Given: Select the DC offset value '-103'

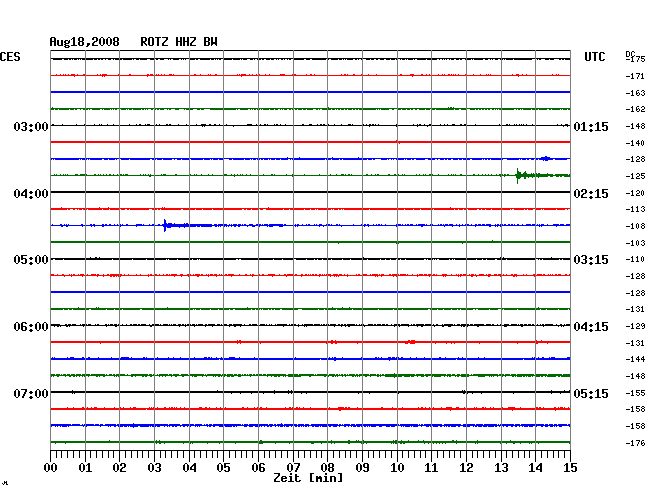Looking at the screenshot, I should pos(635,243).
